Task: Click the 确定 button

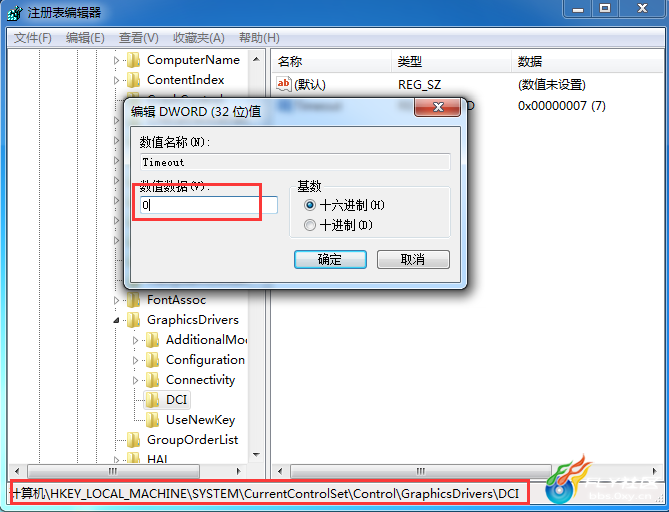Action: (330, 259)
